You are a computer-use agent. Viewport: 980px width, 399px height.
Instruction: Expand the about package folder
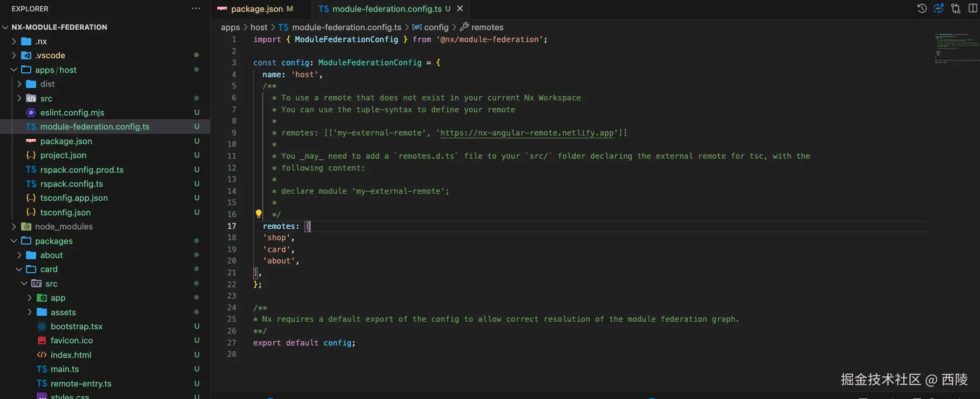(x=19, y=255)
